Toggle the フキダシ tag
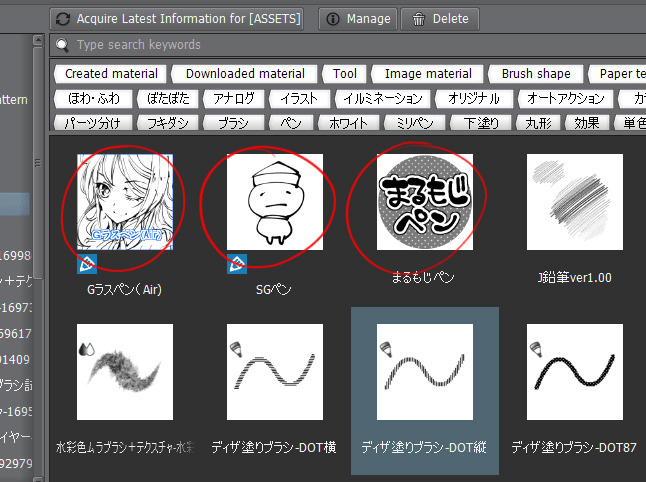 168,122
